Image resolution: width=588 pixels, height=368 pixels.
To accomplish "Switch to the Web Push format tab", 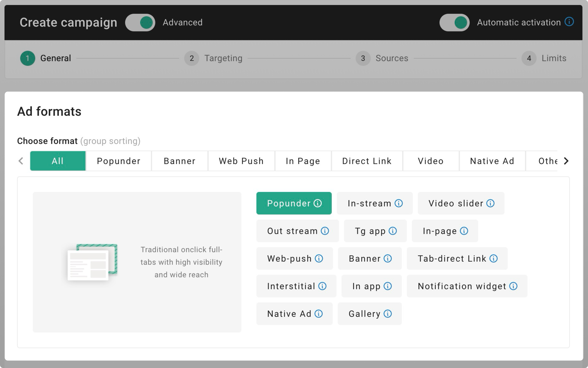I will (241, 161).
